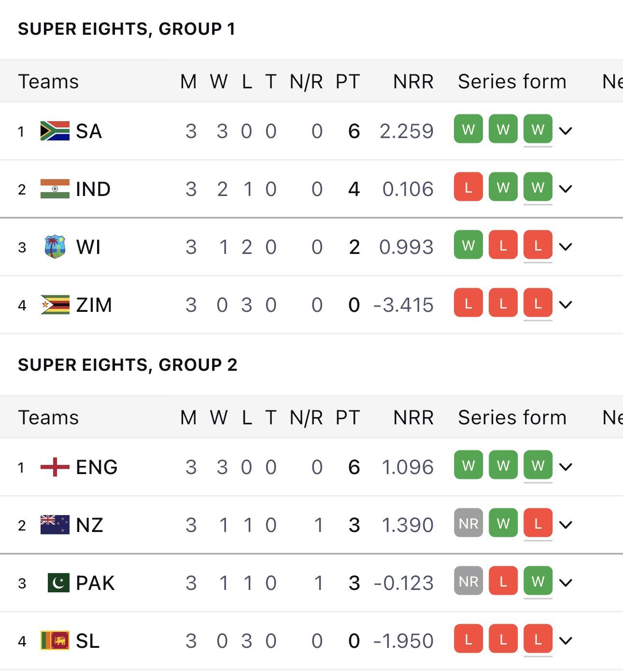Viewport: 623px width, 672px height.
Task: Click the PT column header in Group 2
Action: coord(348,418)
